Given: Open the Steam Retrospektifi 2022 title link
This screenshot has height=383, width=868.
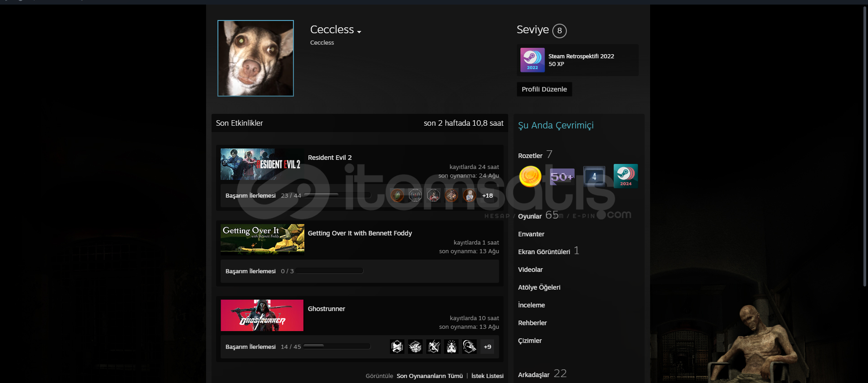Looking at the screenshot, I should click(x=581, y=56).
